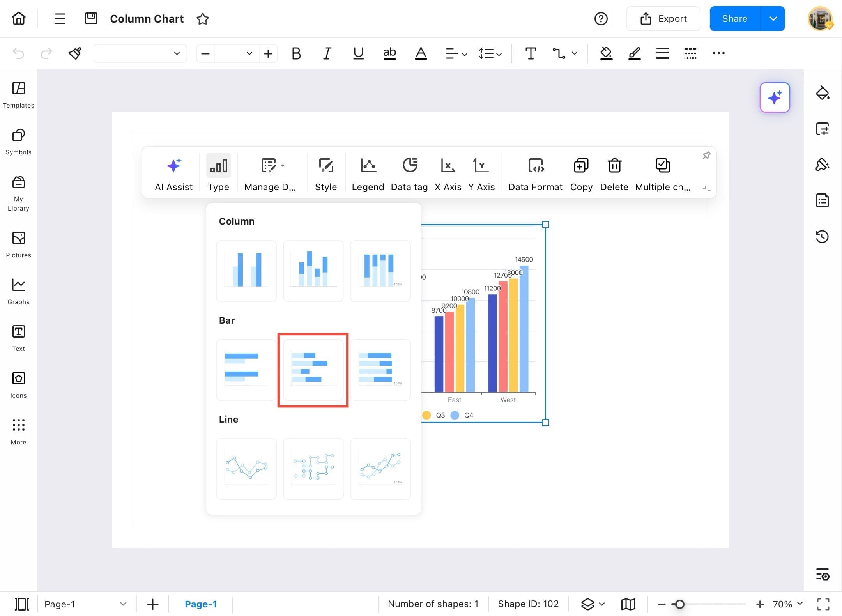Select the Text tool in the toolbar
Screen dimensions: 842x616
[530, 53]
